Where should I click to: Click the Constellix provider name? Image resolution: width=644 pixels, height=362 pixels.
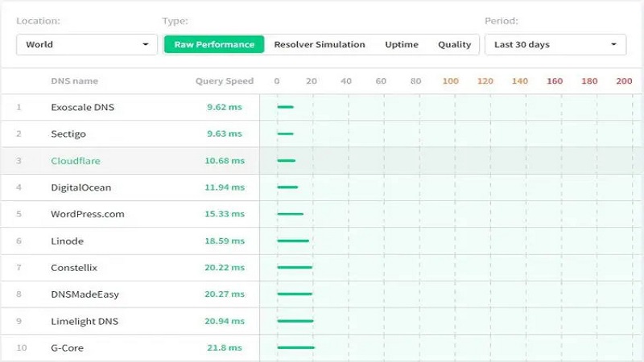click(73, 268)
